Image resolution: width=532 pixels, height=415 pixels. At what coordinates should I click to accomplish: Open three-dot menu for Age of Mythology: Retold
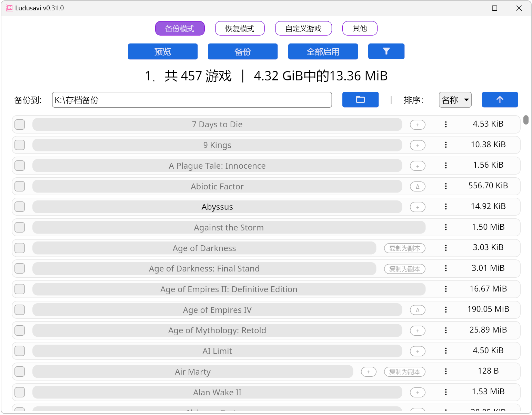[x=446, y=330]
